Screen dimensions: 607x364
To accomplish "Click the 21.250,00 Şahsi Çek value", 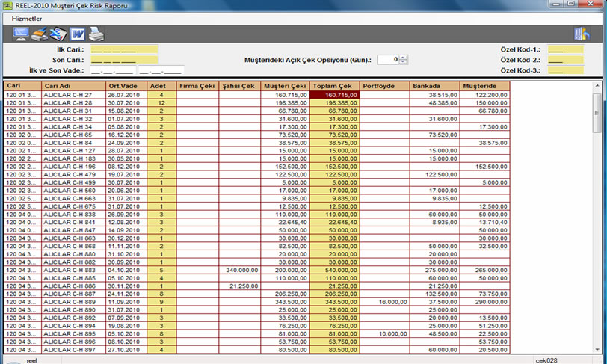I will pos(244,286).
